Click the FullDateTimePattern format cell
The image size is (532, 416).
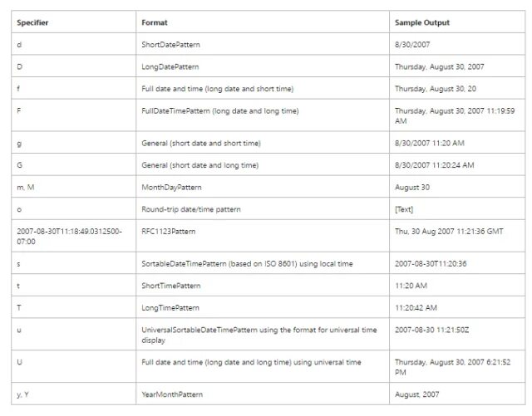(x=219, y=110)
